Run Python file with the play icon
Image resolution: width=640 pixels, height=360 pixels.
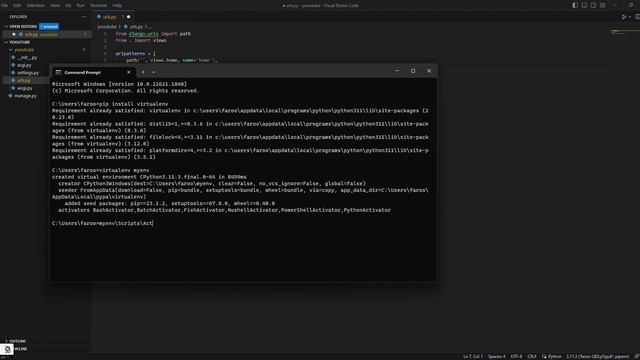click(x=624, y=17)
